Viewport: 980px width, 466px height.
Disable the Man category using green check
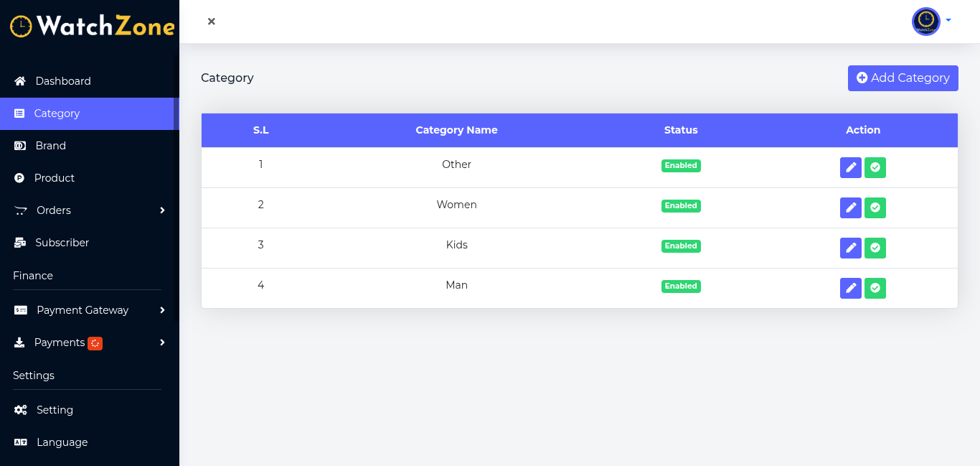tap(875, 288)
